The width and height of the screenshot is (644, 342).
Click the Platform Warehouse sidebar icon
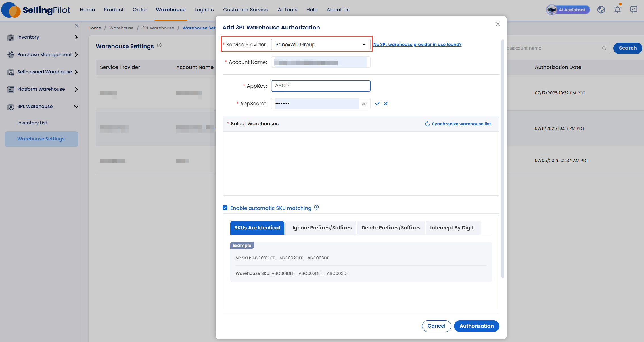(11, 89)
